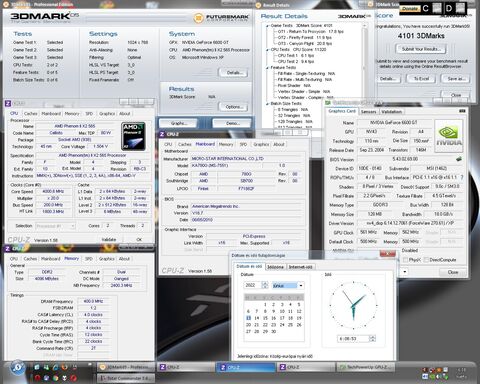The width and height of the screenshot is (480, 384).
Task: Open the About tab in the CPU-Z Mainboard window
Action: [x=279, y=144]
